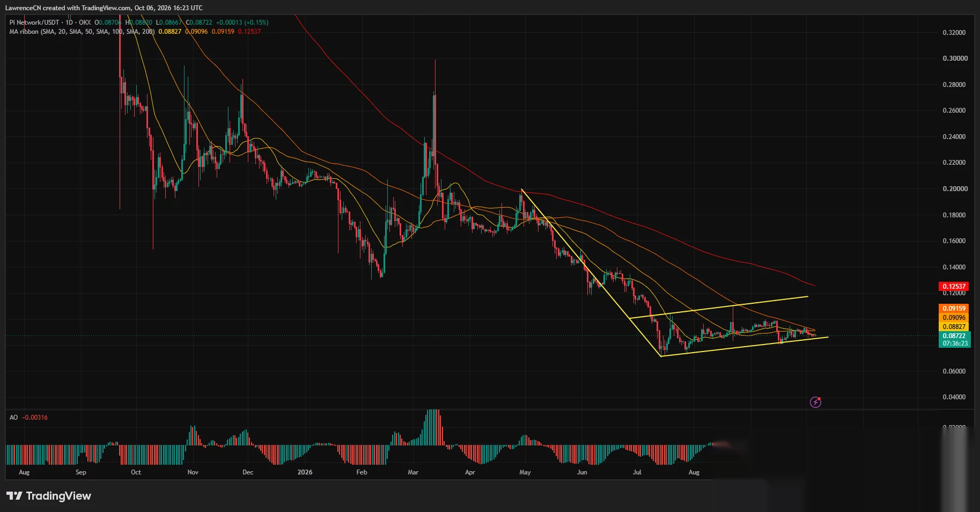Click the Jul label on time axis
This screenshot has width=980, height=512.
point(637,472)
